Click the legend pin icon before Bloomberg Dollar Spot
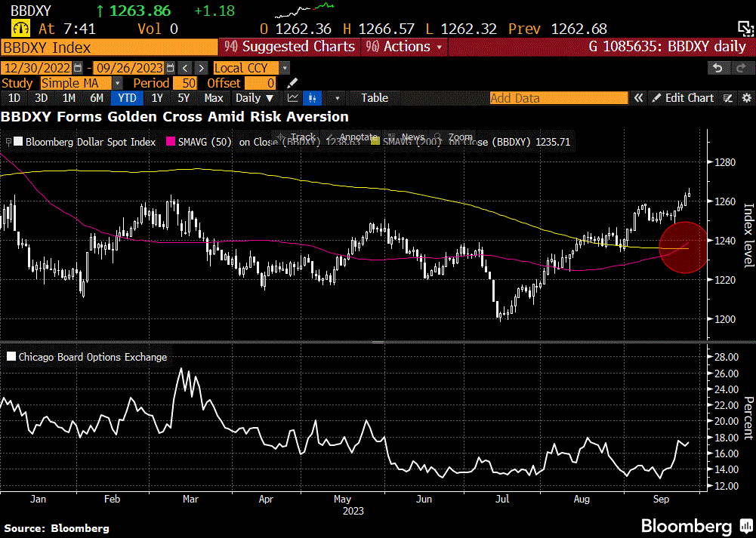The width and height of the screenshot is (756, 538). click(8, 142)
